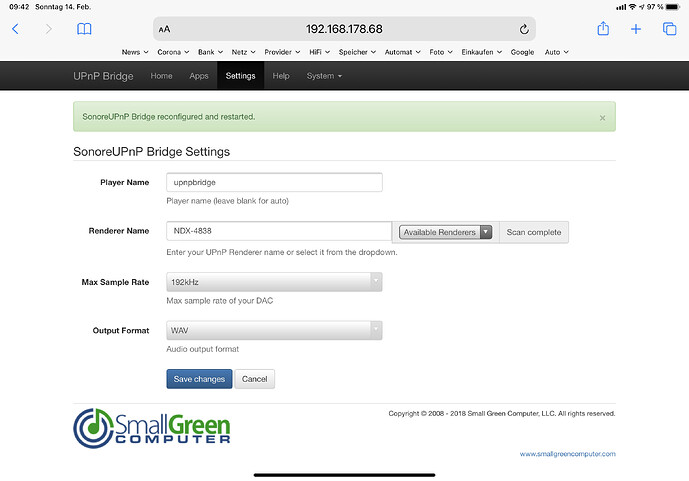Click the Small Green Computer logo
The width and height of the screenshot is (689, 481).
click(x=152, y=426)
